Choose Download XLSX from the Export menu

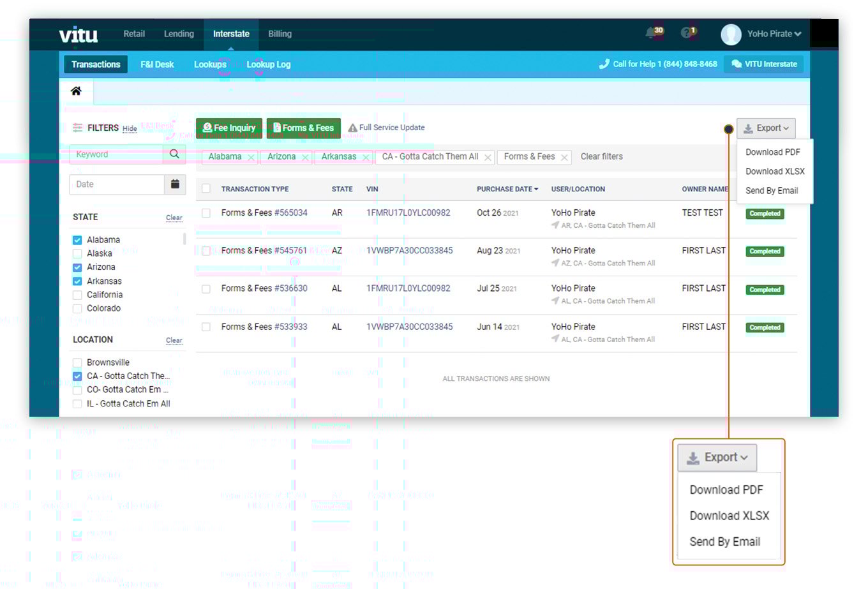[x=775, y=172]
